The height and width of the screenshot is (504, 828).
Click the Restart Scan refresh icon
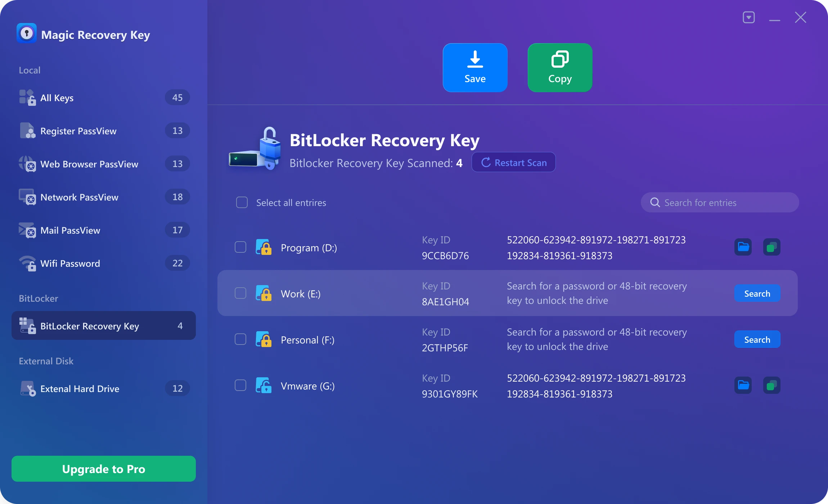pyautogui.click(x=486, y=162)
